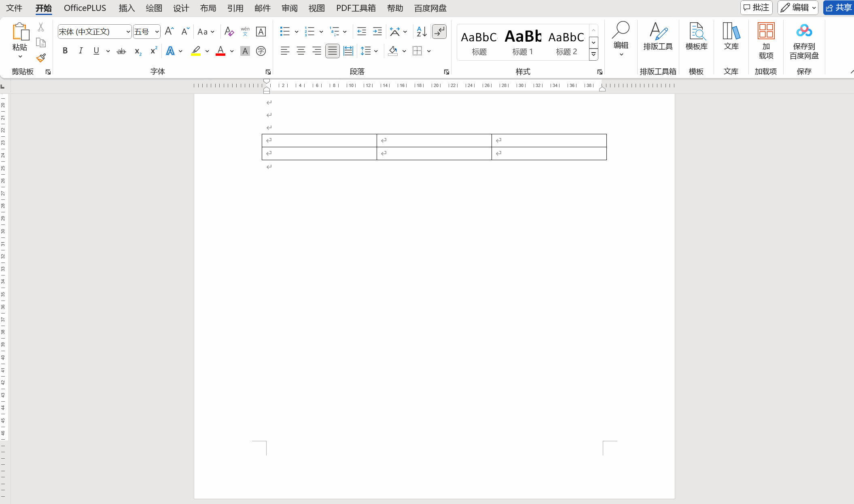Click the 批注 comments button

756,8
